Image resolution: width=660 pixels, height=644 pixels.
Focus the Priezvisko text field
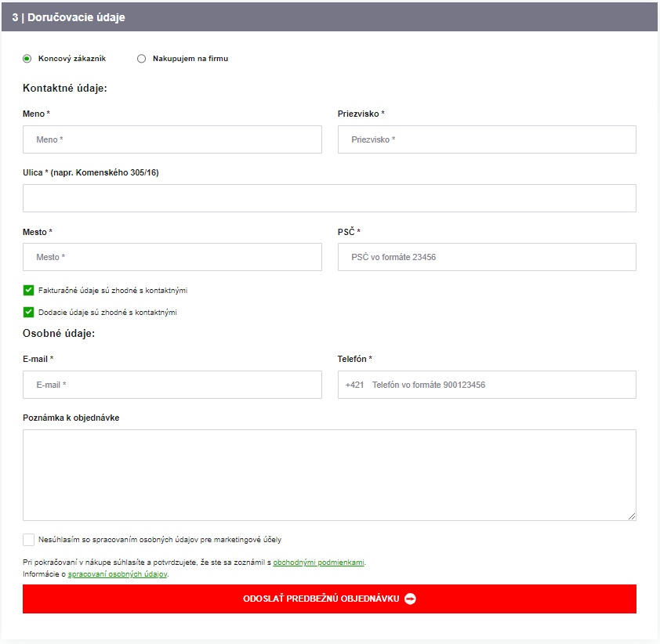tap(487, 139)
